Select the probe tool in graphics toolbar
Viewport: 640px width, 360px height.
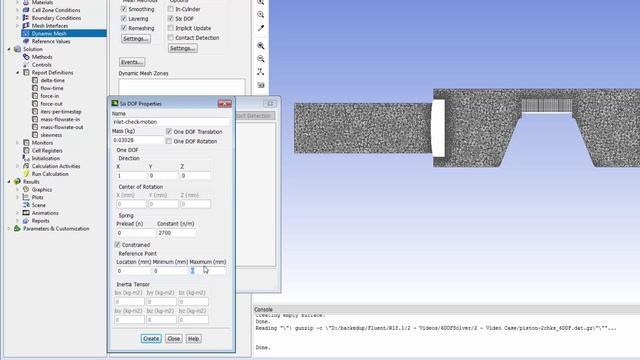pos(260,28)
